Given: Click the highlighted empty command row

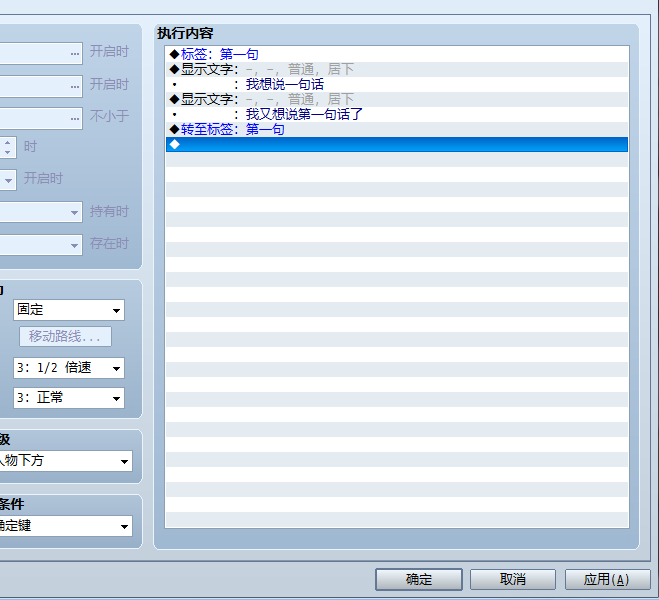Looking at the screenshot, I should pyautogui.click(x=397, y=145).
